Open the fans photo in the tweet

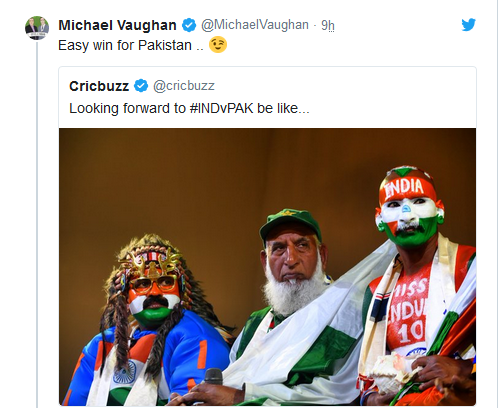pos(268,267)
